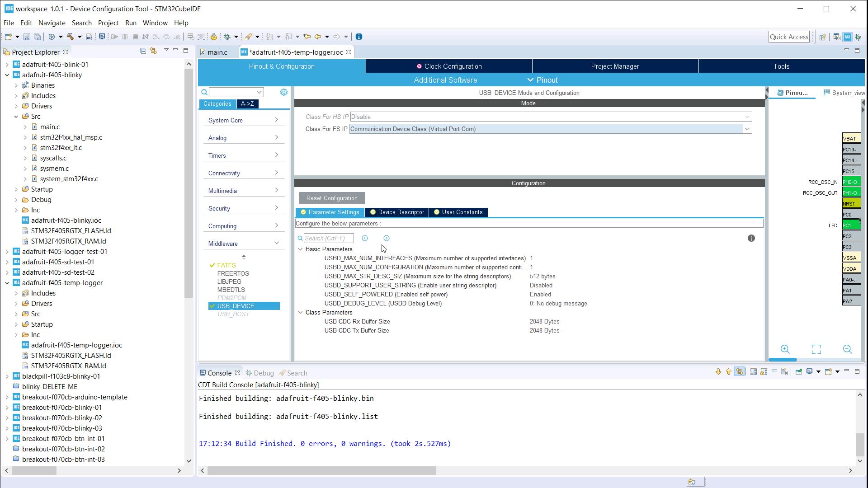The height and width of the screenshot is (488, 868).
Task: Open the Device Descriptor settings
Action: (397, 212)
